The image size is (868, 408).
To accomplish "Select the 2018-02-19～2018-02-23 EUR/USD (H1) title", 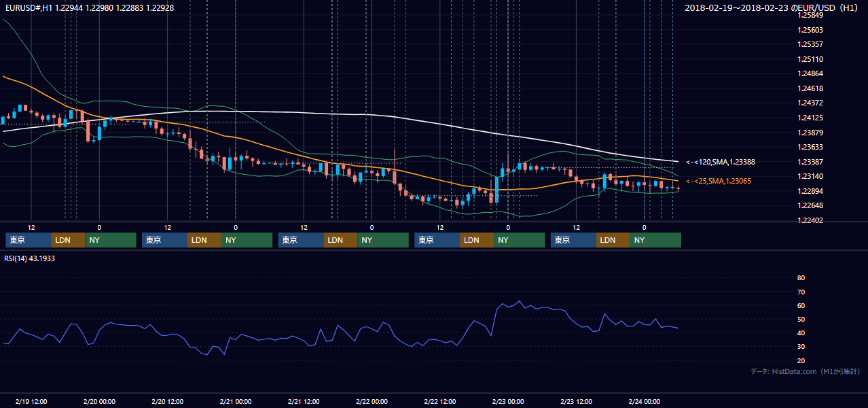I will point(772,7).
